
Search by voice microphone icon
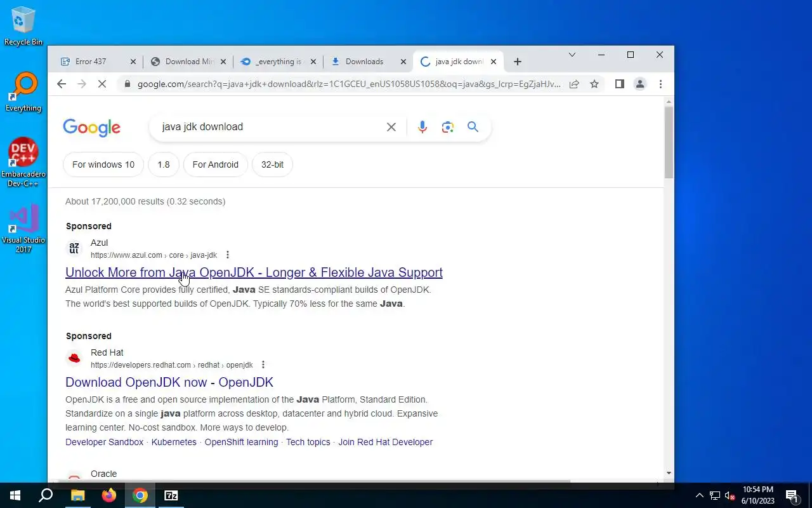(x=422, y=127)
